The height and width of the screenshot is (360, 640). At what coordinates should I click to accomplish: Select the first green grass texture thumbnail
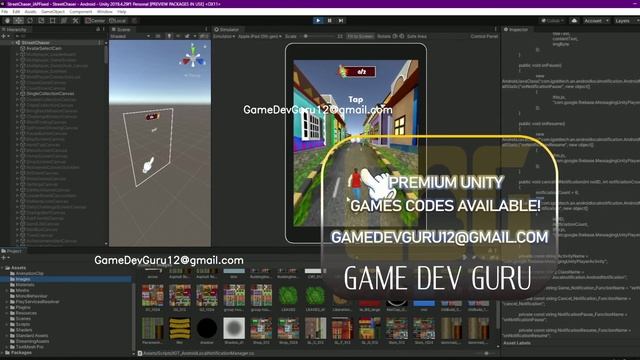288,296
